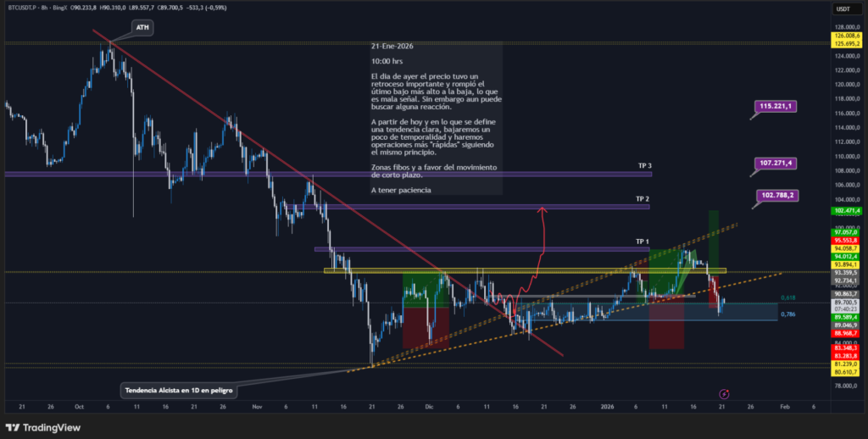Open the USDT currency selector
The image size is (868, 439).
843,8
